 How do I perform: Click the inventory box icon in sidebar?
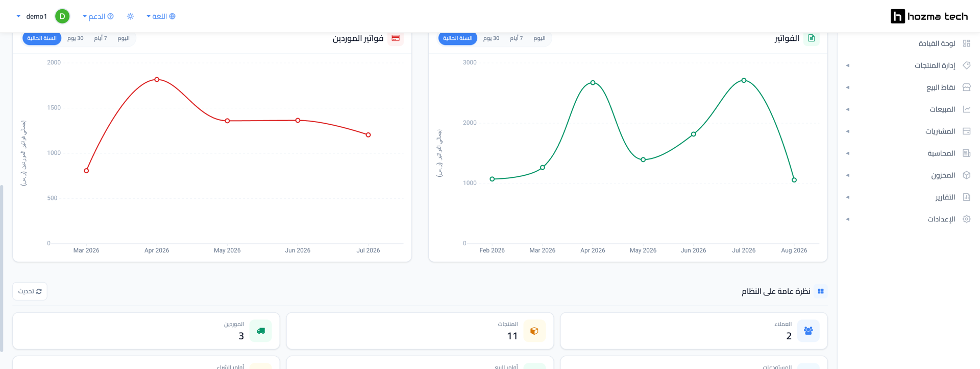[x=966, y=175]
